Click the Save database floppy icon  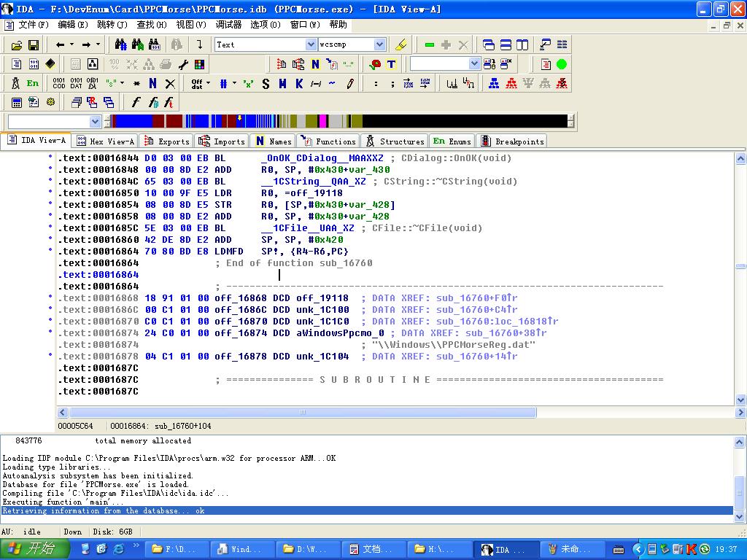(x=33, y=44)
